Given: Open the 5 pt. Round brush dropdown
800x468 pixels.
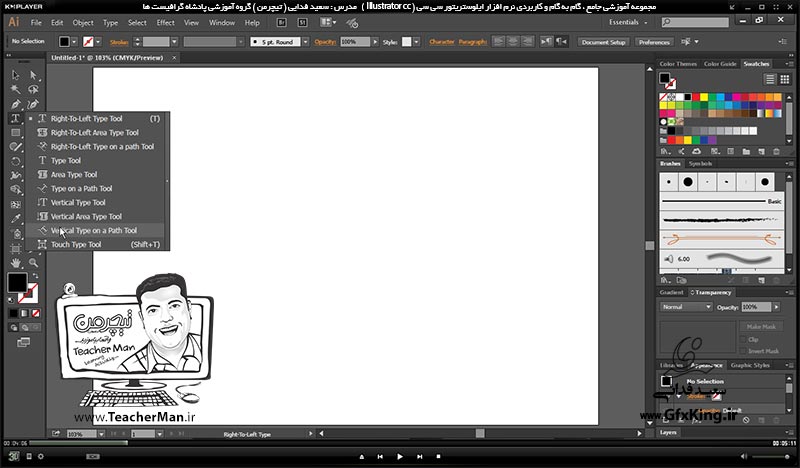Looking at the screenshot, I should (306, 42).
